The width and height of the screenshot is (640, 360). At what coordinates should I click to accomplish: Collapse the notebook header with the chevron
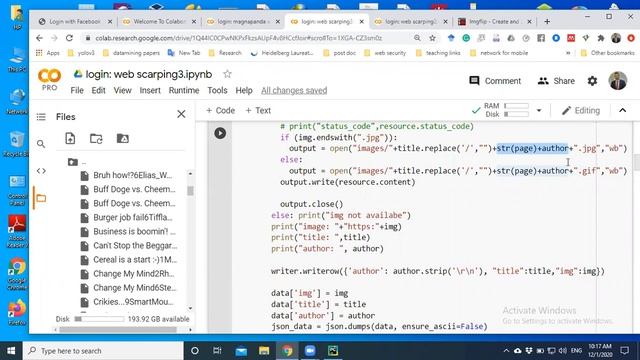(x=622, y=110)
